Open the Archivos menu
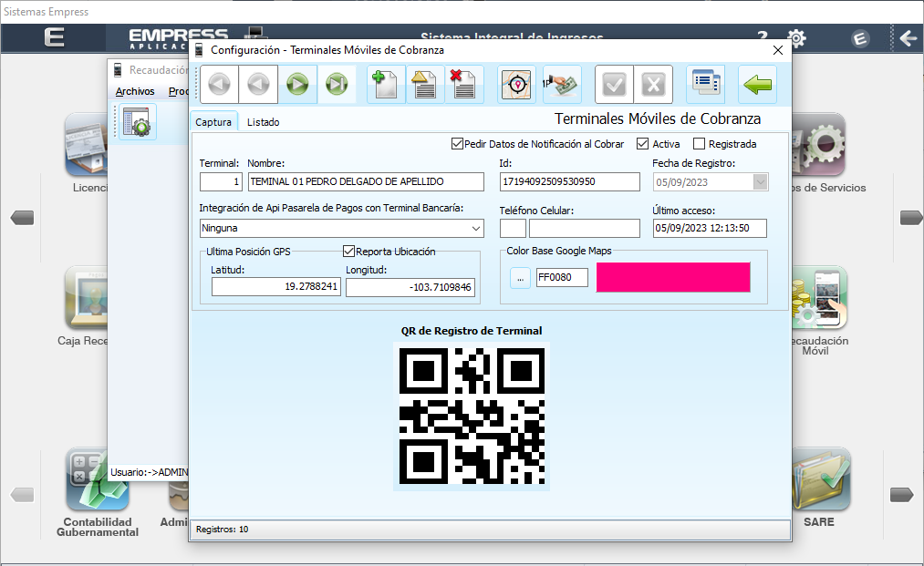The width and height of the screenshot is (924, 566). [x=135, y=91]
